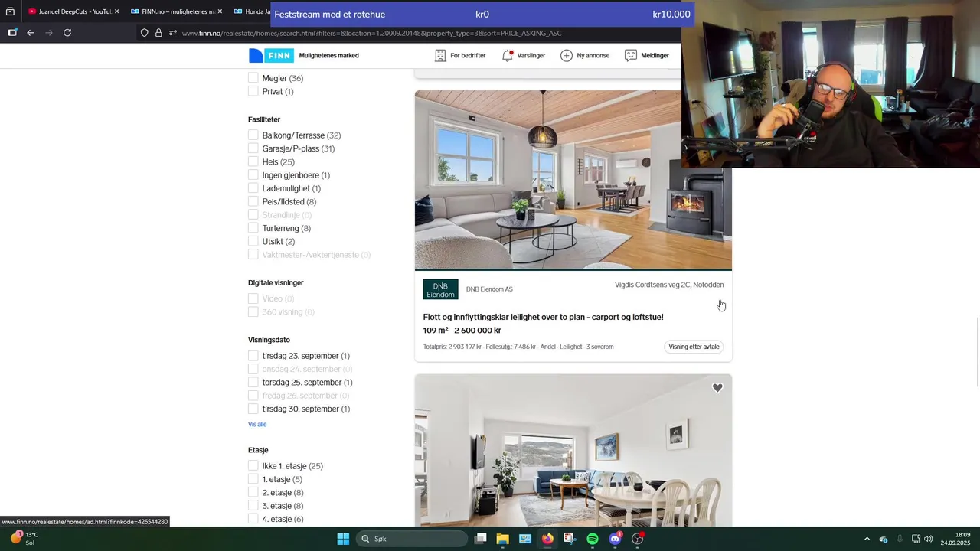Open File Explorer from the taskbar
Image resolution: width=980 pixels, height=551 pixels.
(502, 539)
